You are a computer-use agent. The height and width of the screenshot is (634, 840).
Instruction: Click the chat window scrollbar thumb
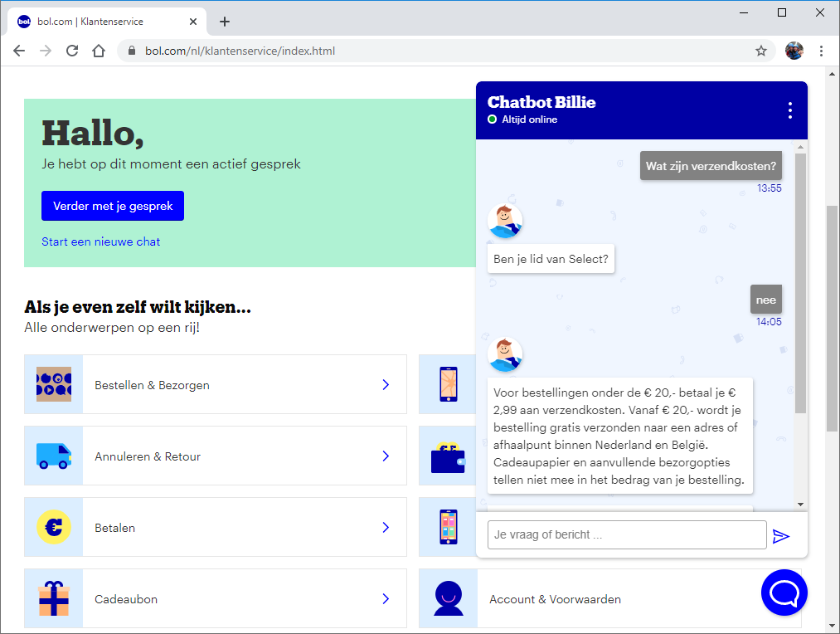coord(800,283)
